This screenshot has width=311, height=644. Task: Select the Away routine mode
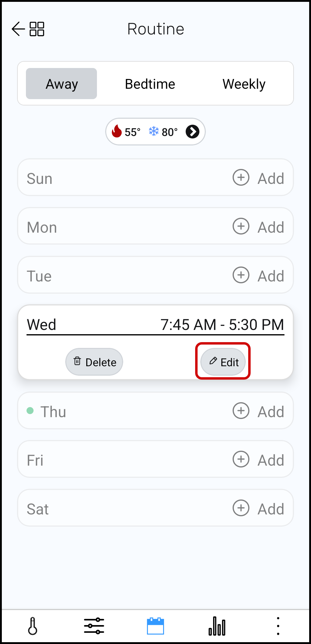pyautogui.click(x=62, y=84)
